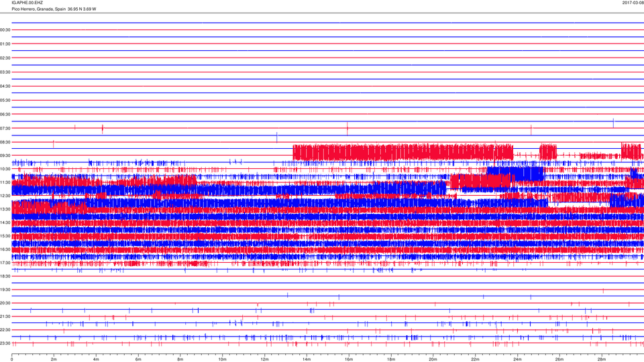Select the 20:30 time label
644x362 pixels.
[5, 303]
